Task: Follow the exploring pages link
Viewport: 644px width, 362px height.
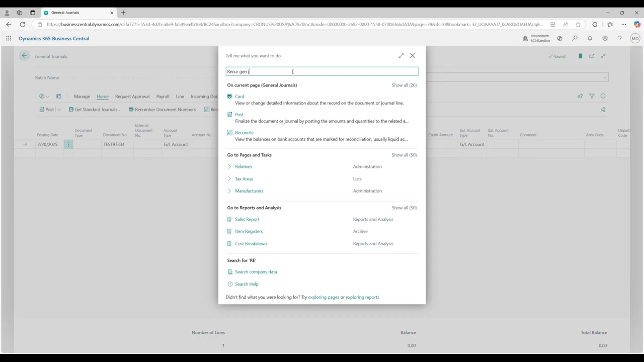Action: coord(324,297)
